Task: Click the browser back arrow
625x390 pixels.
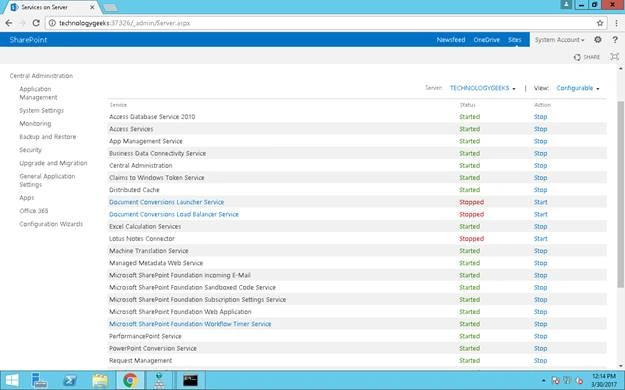Action: click(9, 23)
